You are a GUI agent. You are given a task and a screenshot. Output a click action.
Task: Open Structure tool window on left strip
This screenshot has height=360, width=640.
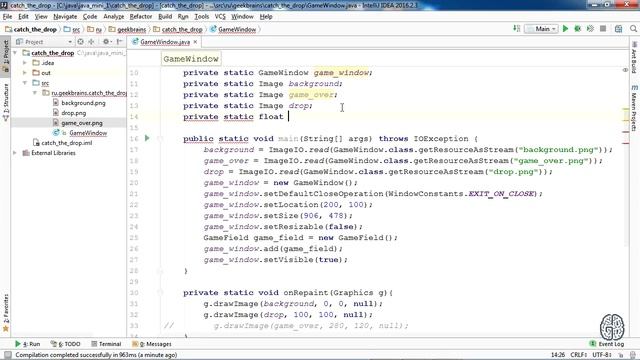(x=6, y=102)
